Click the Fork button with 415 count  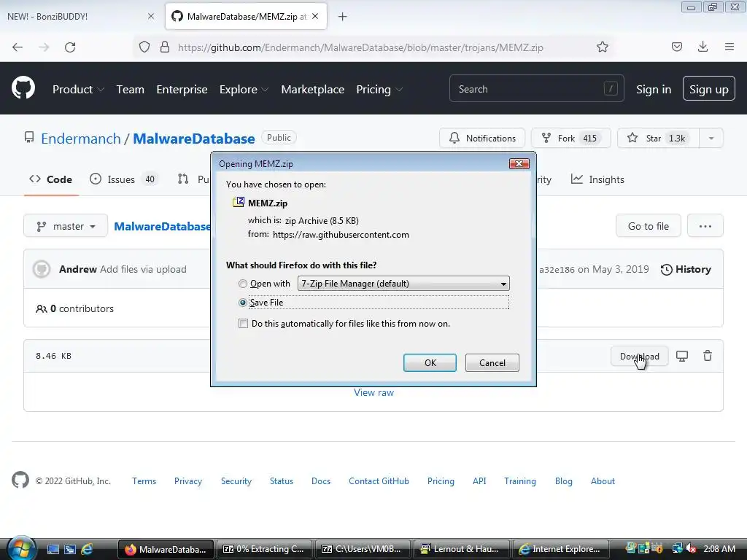pyautogui.click(x=570, y=138)
